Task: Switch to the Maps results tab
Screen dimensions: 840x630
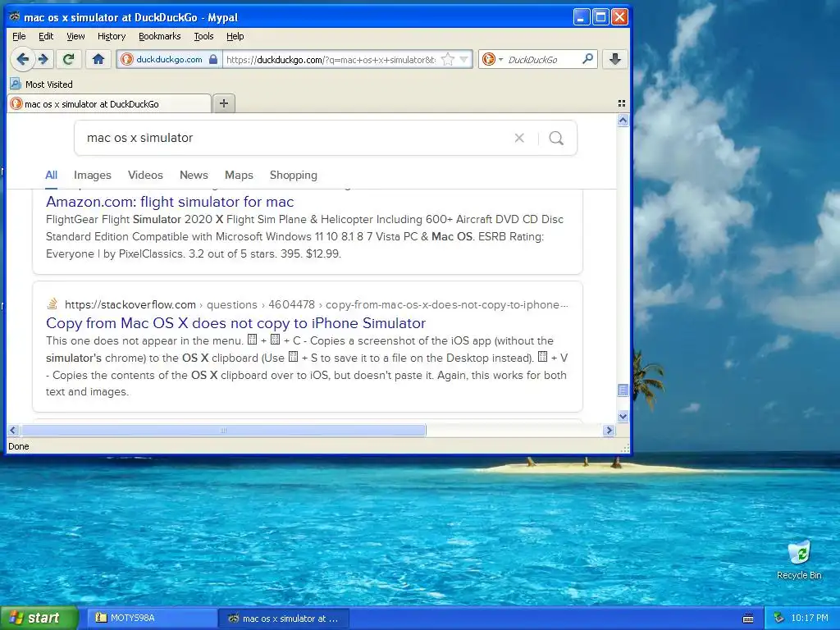Action: click(x=239, y=176)
